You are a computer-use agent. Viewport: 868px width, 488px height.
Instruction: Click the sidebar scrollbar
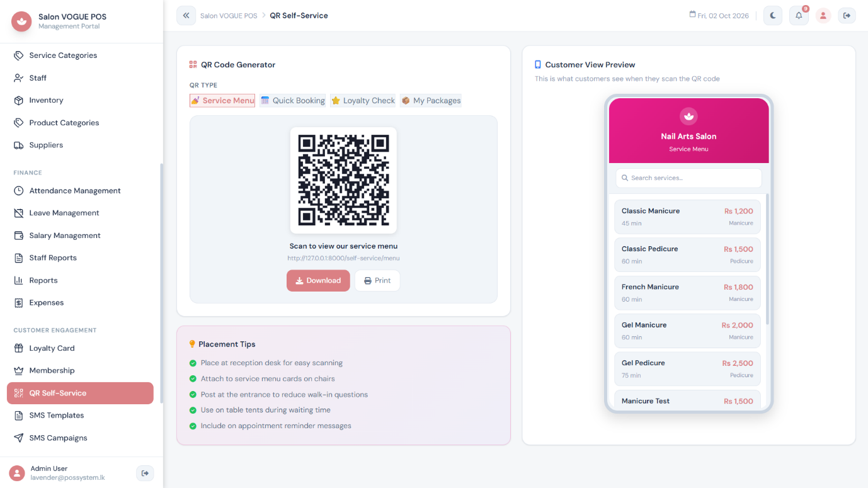click(161, 283)
